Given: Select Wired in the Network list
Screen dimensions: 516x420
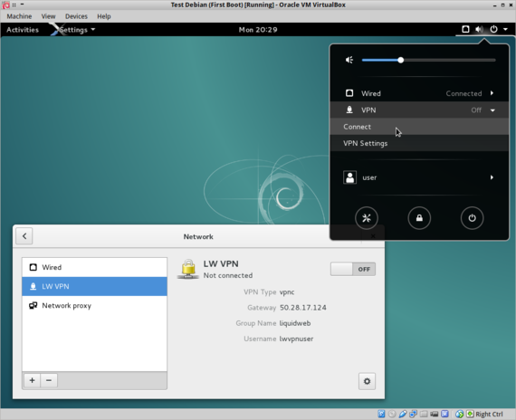Looking at the screenshot, I should (x=94, y=267).
